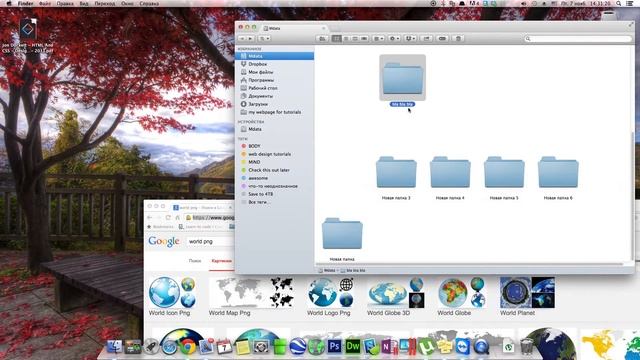
Task: Switch Finder to icon view
Action: [337, 38]
